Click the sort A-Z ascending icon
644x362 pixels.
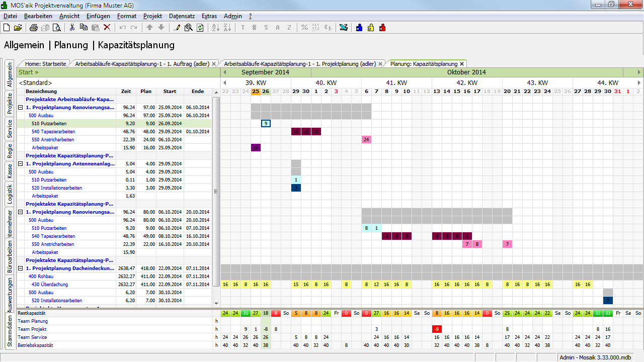[215, 28]
